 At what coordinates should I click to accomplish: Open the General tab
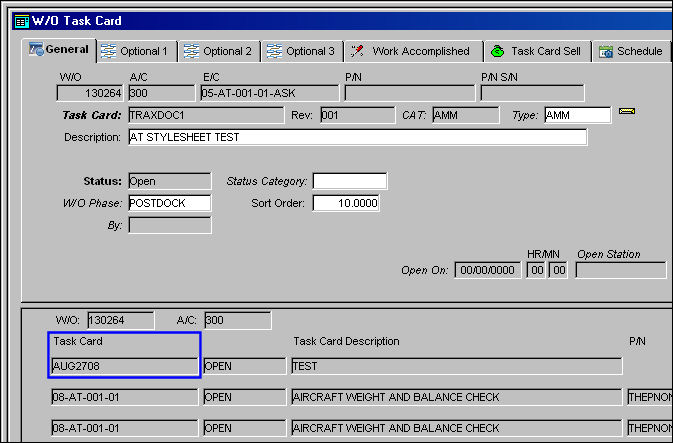59,50
